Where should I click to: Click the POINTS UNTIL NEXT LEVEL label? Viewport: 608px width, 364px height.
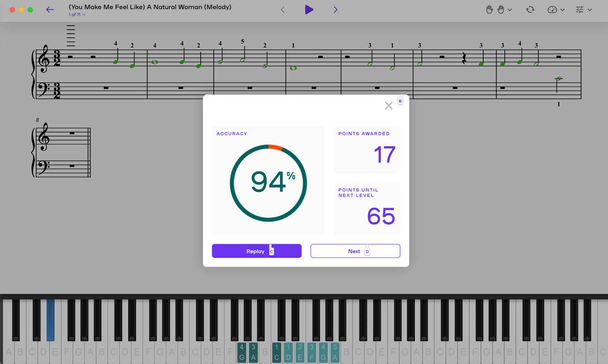tap(358, 193)
